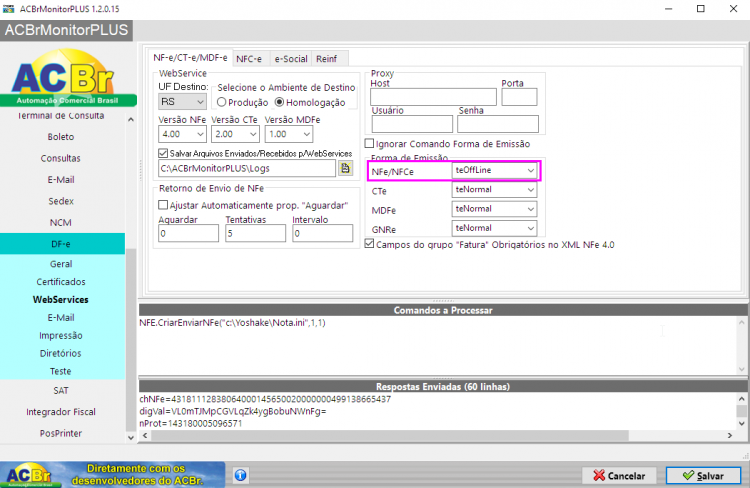Click the Proxy Porta input field
This screenshot has width=750, height=488.
point(519,97)
